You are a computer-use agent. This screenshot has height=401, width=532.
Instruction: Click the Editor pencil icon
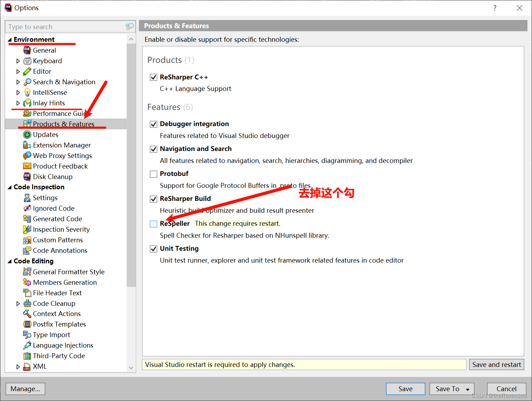(x=27, y=71)
